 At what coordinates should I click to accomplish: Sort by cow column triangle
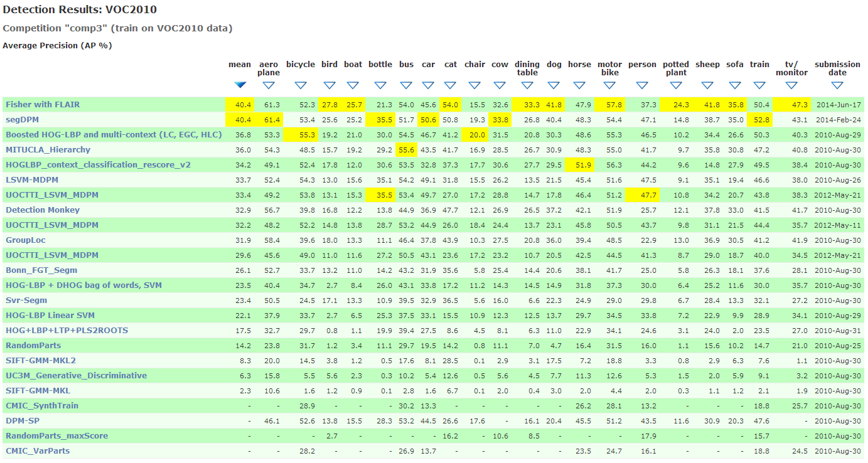[500, 85]
